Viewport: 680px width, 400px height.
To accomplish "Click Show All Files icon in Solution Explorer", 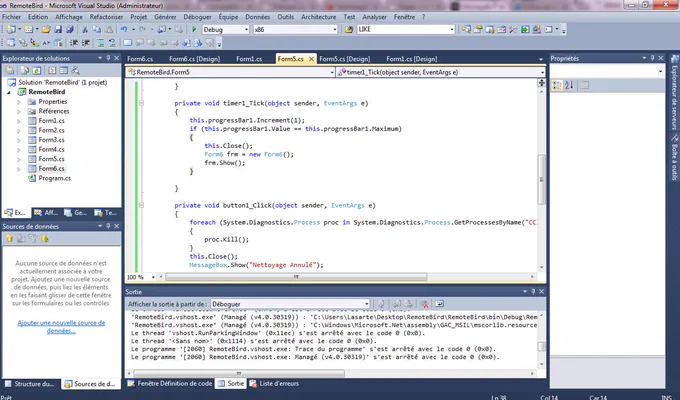I will click(x=26, y=70).
